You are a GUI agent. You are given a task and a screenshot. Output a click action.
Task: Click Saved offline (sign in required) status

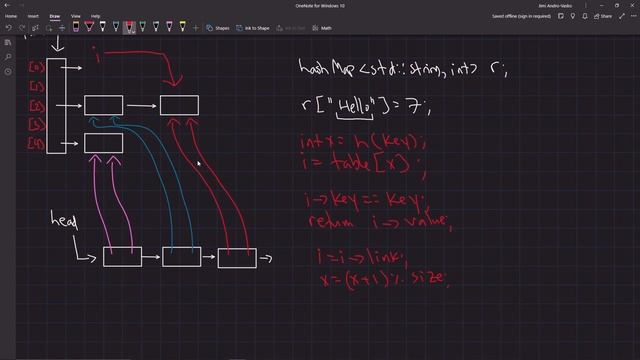tap(521, 16)
